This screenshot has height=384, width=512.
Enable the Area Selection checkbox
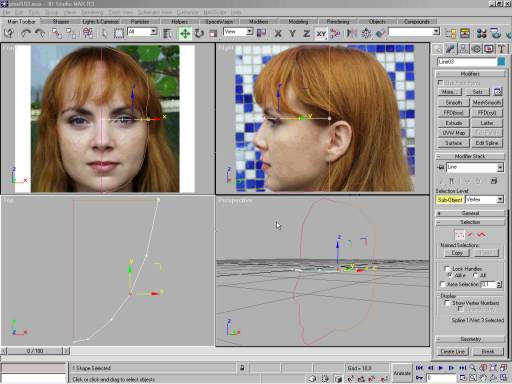point(443,284)
